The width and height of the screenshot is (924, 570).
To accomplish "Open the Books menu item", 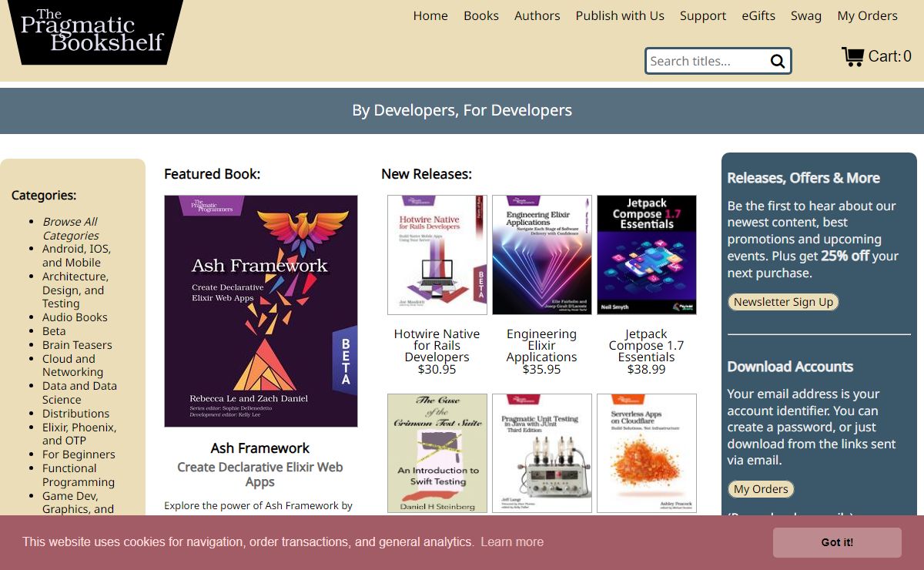I will coord(481,15).
